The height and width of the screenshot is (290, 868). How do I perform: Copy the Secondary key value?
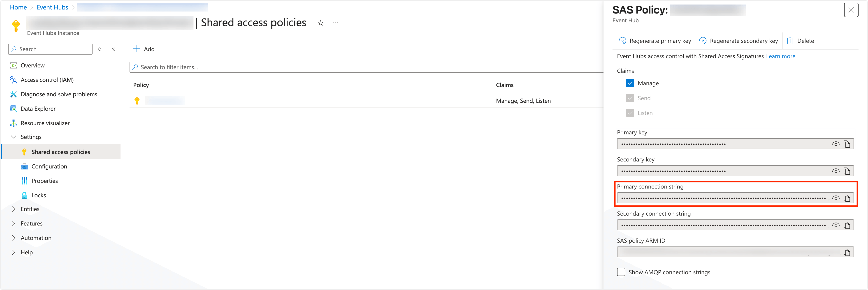[x=846, y=171]
